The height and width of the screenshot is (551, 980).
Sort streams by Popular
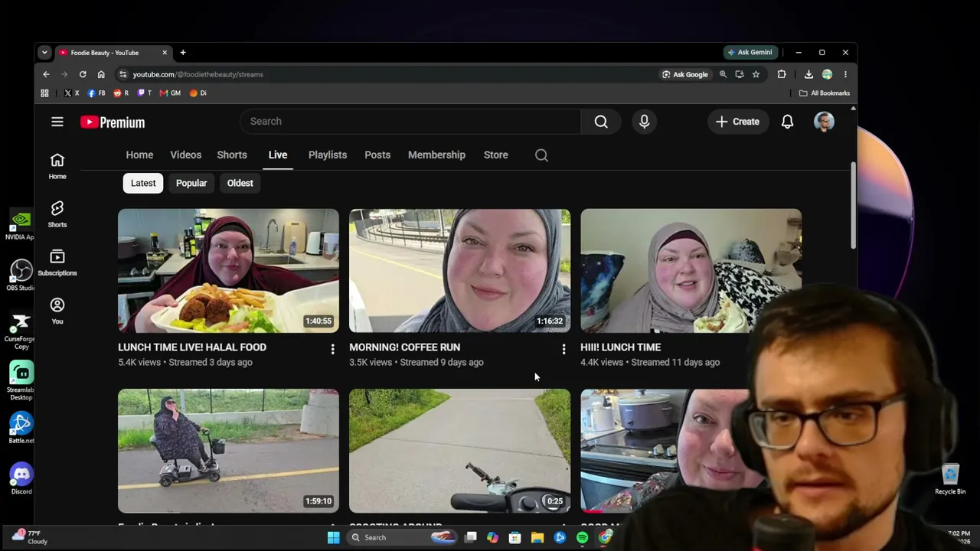coord(191,184)
